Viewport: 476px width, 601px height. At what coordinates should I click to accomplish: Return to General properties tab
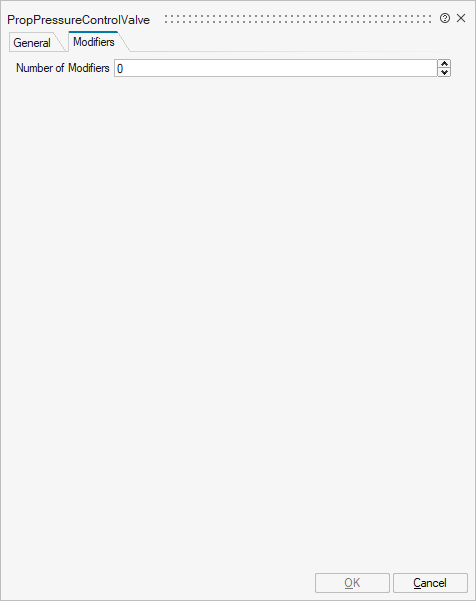(x=32, y=43)
